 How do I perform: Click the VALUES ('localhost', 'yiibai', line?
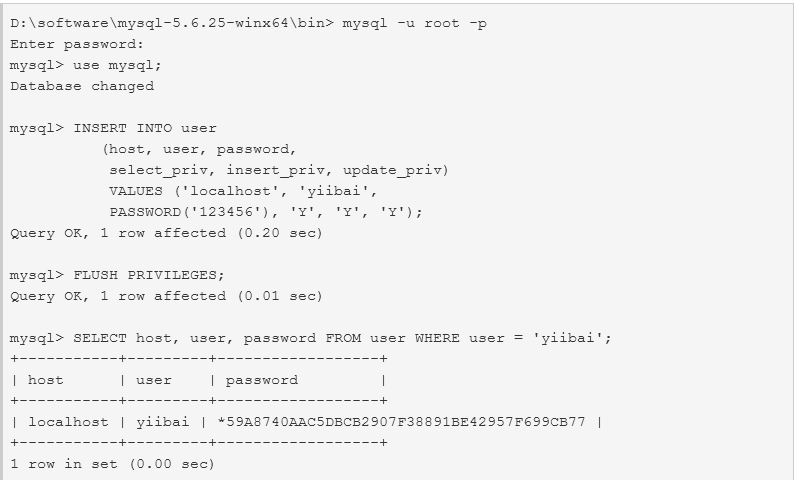pos(243,191)
